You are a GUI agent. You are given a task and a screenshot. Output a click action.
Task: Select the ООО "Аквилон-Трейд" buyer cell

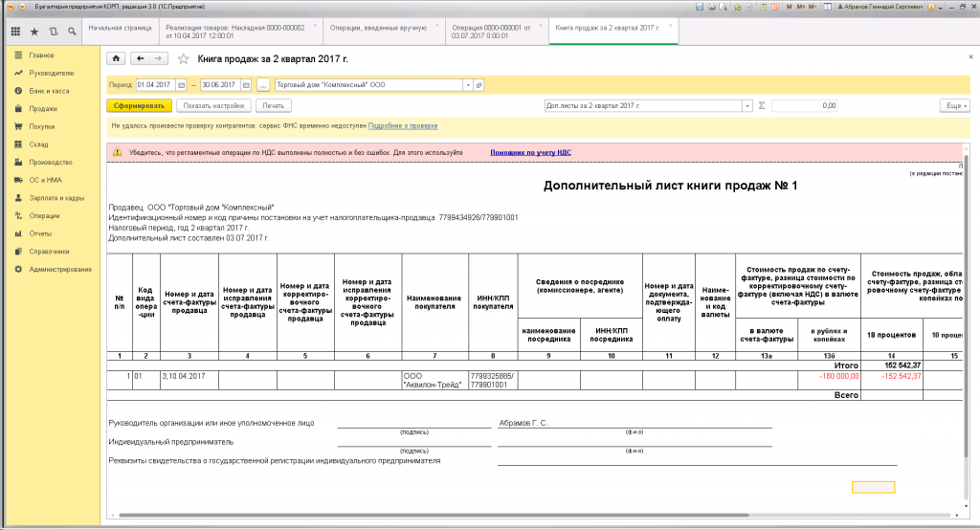pos(435,380)
